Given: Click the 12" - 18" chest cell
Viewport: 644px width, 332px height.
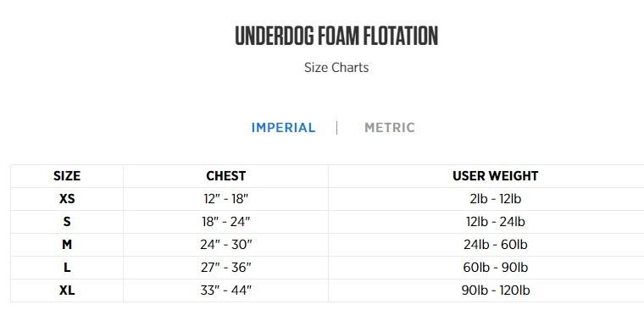Looking at the screenshot, I should click(x=226, y=199).
